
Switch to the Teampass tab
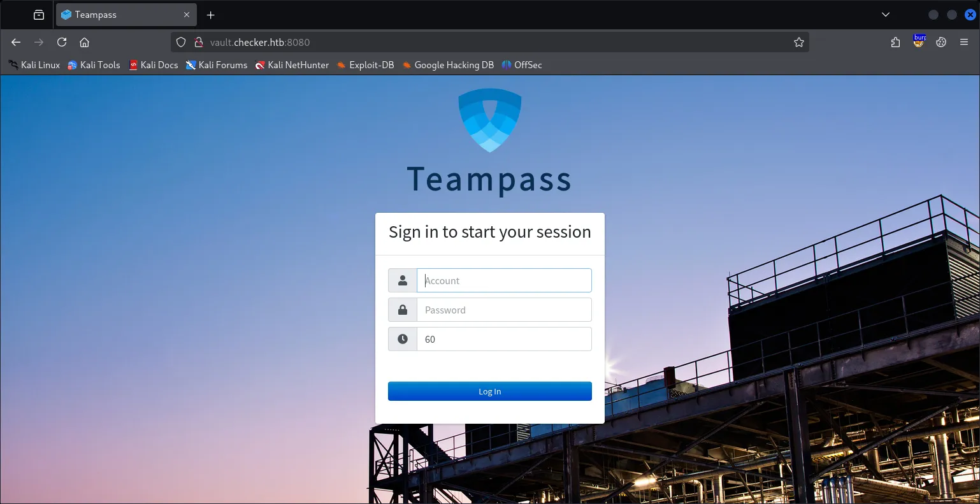click(x=126, y=15)
